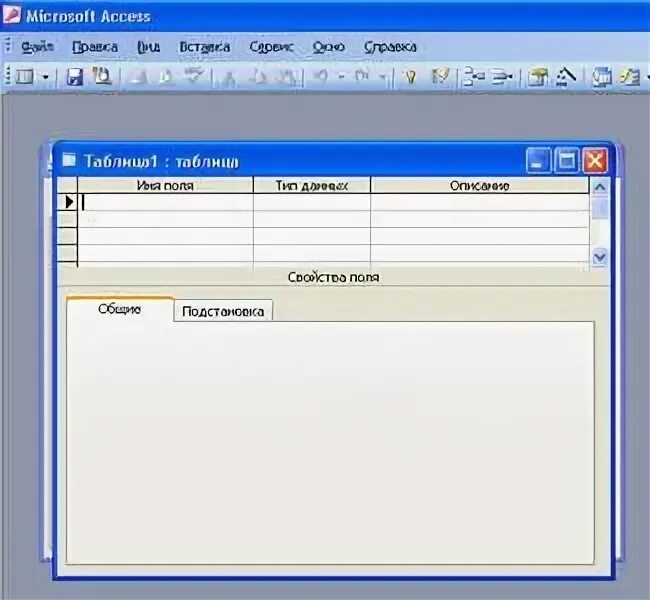This screenshot has width=650, height=600.
Task: Minimize the Таблица1 window
Action: pyautogui.click(x=538, y=160)
